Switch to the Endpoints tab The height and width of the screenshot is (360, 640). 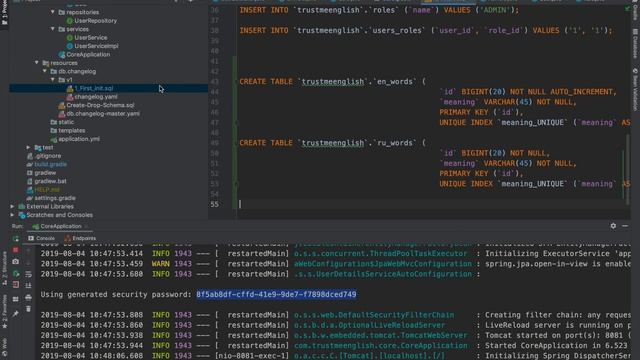pos(80,238)
